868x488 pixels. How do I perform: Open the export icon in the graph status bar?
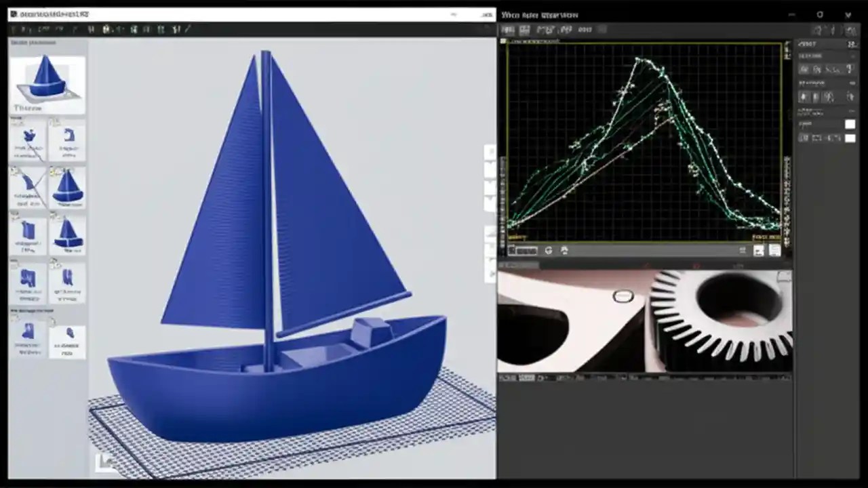[x=758, y=251]
